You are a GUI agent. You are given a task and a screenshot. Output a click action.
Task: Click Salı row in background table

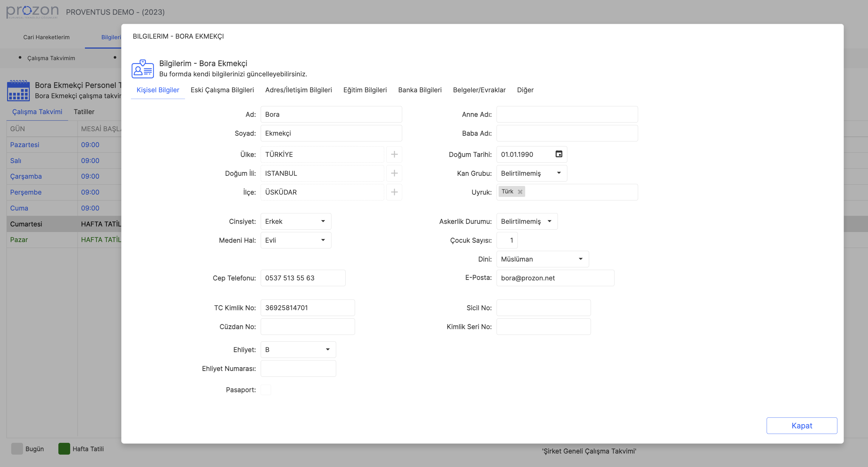pos(64,160)
